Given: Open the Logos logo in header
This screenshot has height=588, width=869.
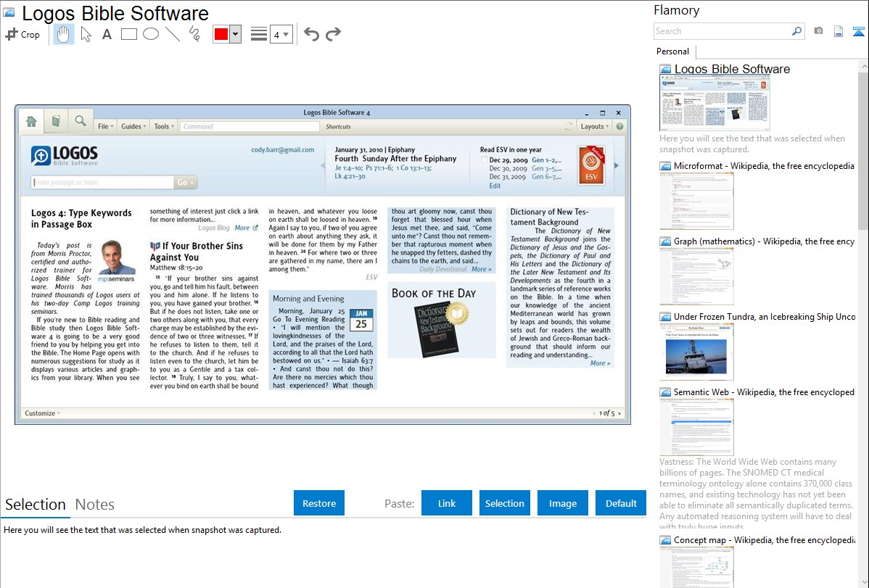Looking at the screenshot, I should click(65, 156).
